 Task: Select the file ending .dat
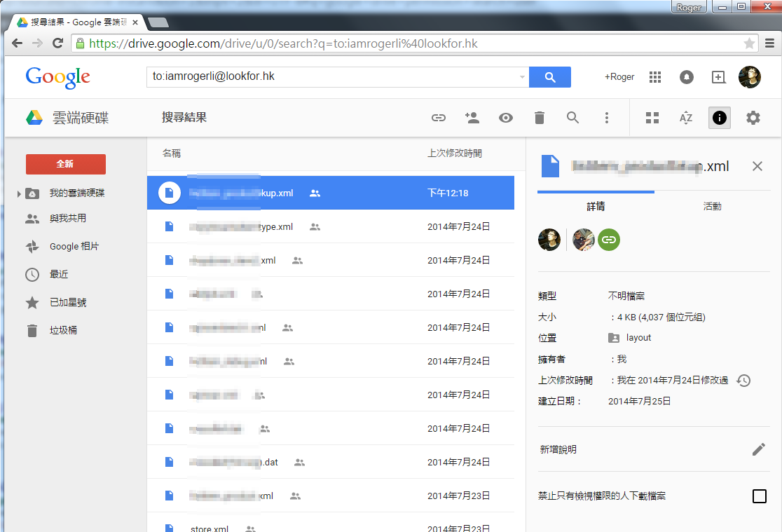331,462
